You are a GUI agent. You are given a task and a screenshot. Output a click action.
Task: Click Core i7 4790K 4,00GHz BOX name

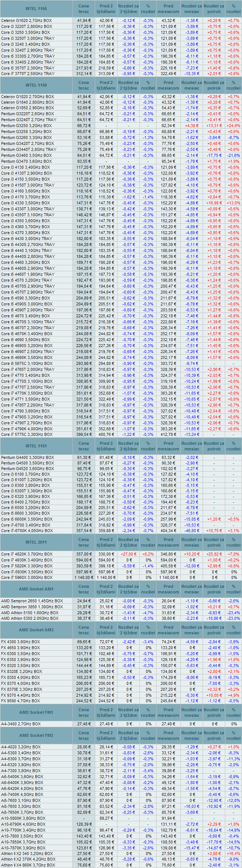tap(27, 429)
